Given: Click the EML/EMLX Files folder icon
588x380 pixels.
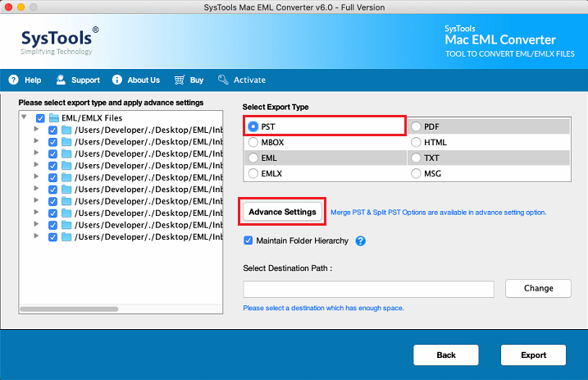Looking at the screenshot, I should (x=55, y=117).
